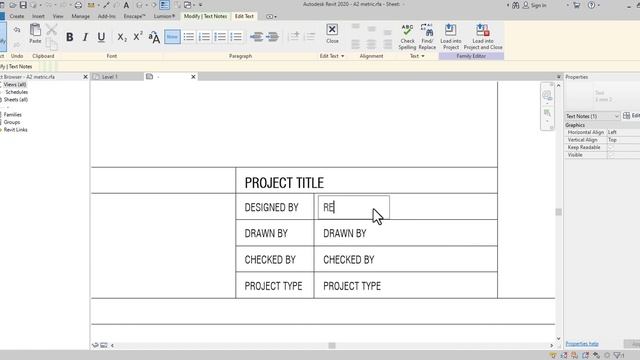Click the Sign In link

coord(539,5)
